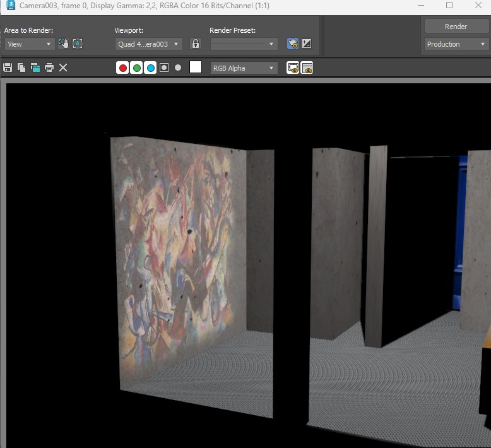491x448 pixels.
Task: Clone the rendered frame window
Action: coord(35,68)
